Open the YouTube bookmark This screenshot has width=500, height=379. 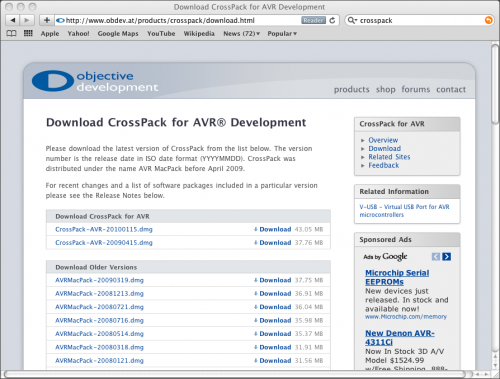click(x=161, y=34)
